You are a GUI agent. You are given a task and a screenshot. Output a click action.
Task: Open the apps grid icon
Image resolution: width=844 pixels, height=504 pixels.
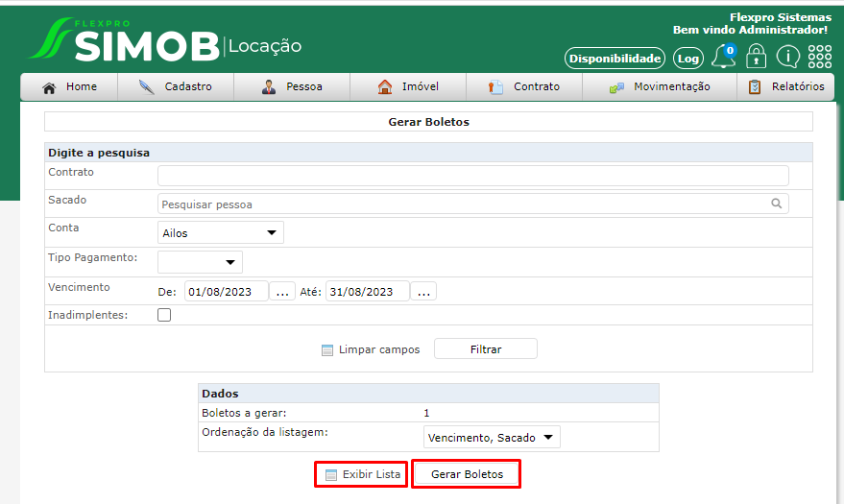(x=820, y=56)
